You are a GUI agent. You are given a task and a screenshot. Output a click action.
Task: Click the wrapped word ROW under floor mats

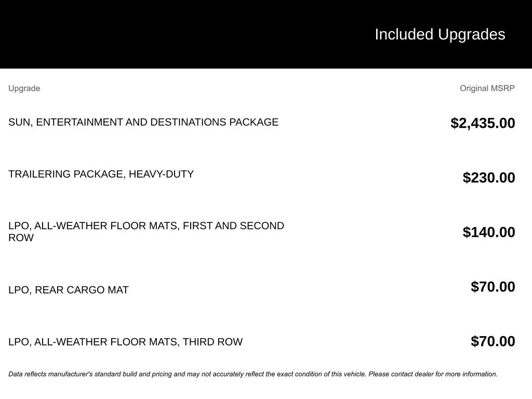click(21, 238)
